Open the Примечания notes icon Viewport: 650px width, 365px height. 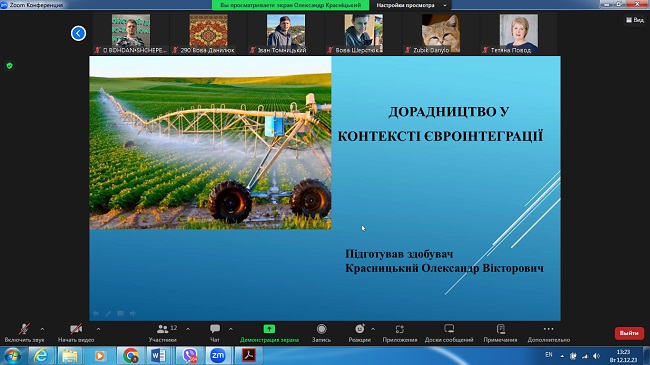[x=500, y=329]
